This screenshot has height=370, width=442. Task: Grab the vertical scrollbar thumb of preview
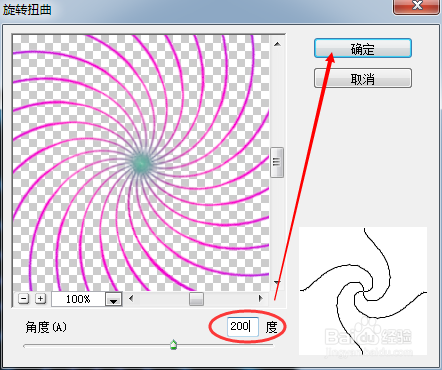[x=277, y=162]
